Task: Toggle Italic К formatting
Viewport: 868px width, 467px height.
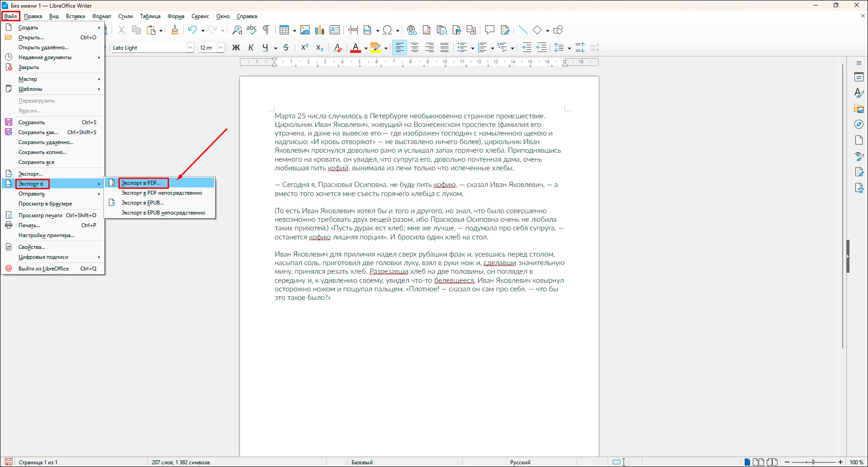Action: pos(251,47)
